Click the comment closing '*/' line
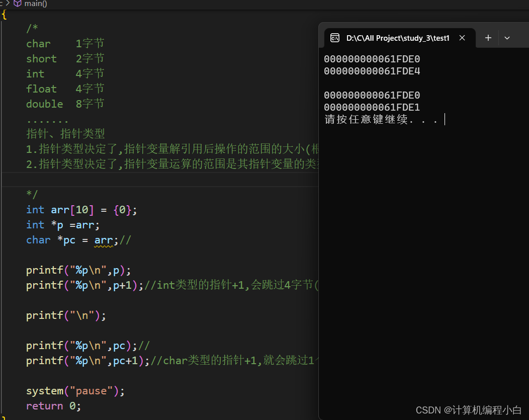The height and width of the screenshot is (420, 529). coord(32,194)
